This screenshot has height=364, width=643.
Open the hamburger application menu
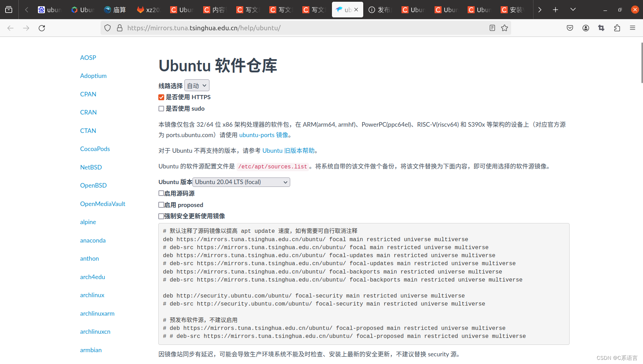coord(633,28)
